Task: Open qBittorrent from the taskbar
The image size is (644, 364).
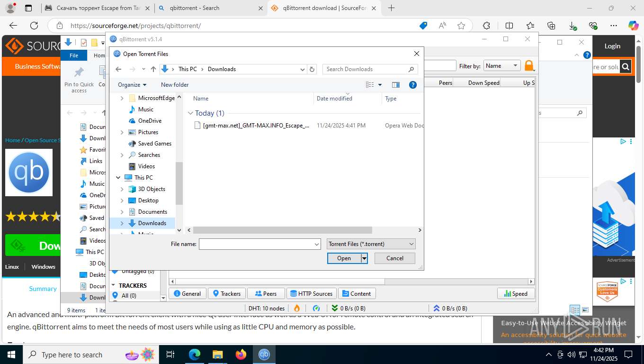Action: click(x=264, y=354)
